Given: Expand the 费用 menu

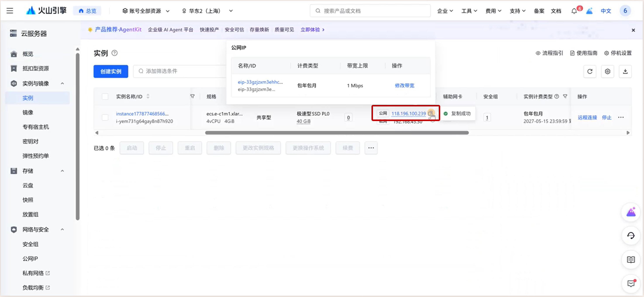Looking at the screenshot, I should [x=493, y=11].
